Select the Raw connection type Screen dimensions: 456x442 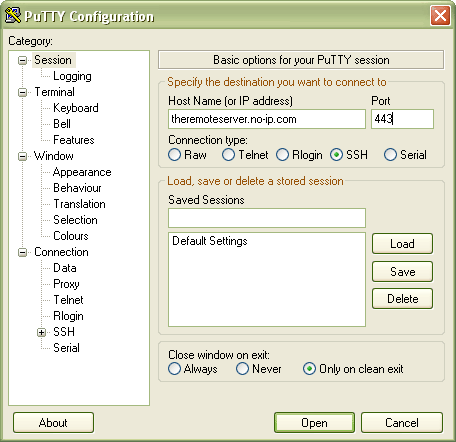(174, 155)
